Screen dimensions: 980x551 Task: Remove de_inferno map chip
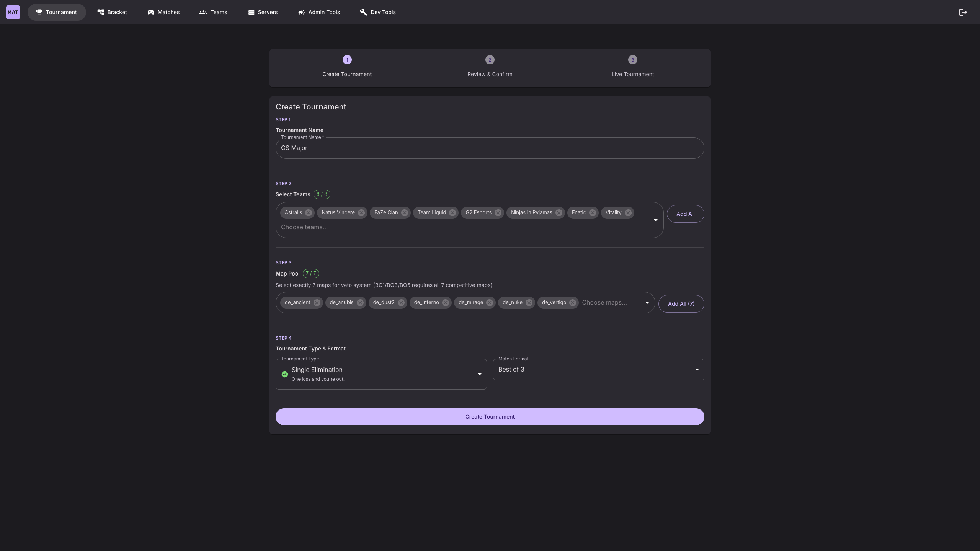click(446, 303)
